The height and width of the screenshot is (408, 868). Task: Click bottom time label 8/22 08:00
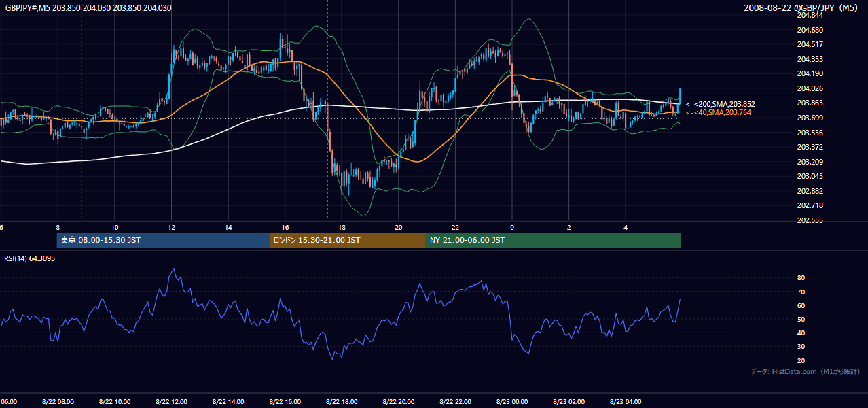click(x=58, y=402)
